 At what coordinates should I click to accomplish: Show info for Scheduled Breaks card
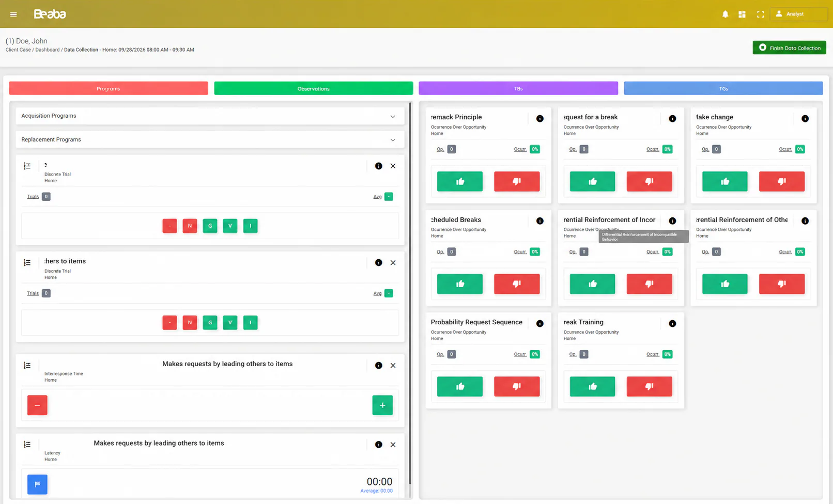[539, 221]
